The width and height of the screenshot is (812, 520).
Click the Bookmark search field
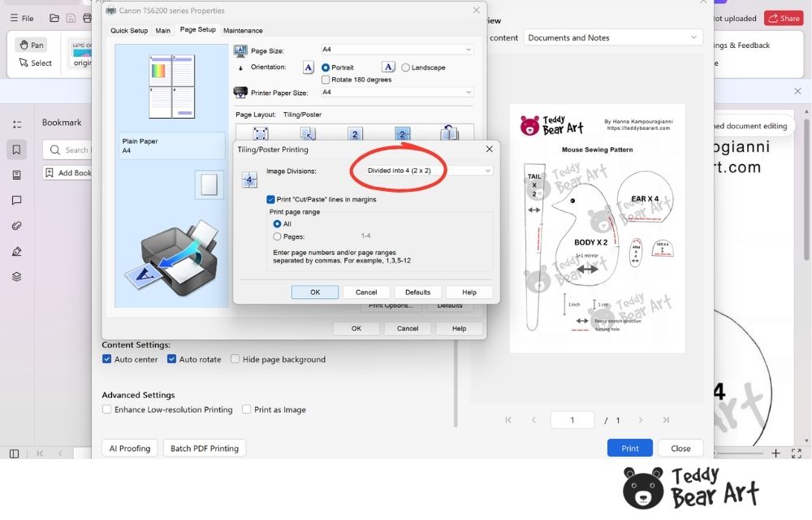click(x=69, y=149)
